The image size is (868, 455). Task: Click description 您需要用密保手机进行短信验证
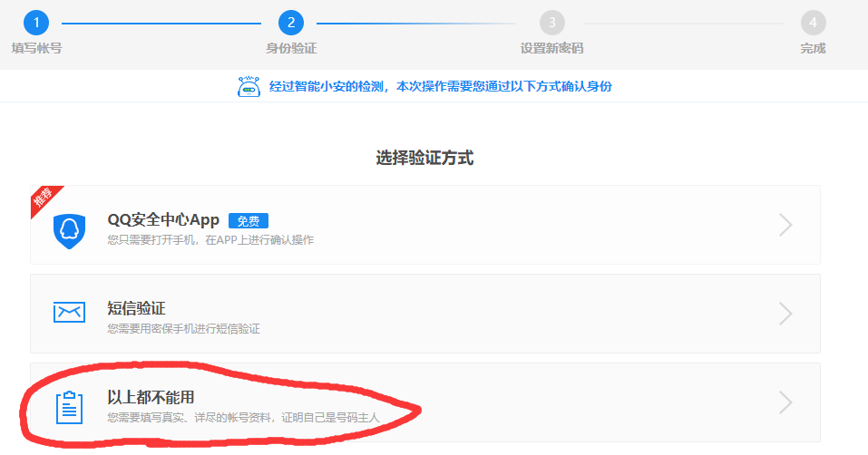point(184,329)
